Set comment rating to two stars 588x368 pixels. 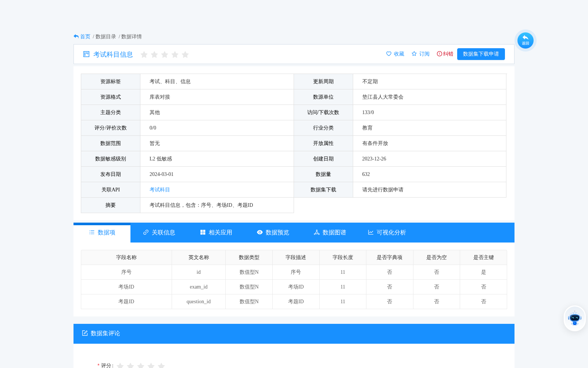(x=130, y=366)
